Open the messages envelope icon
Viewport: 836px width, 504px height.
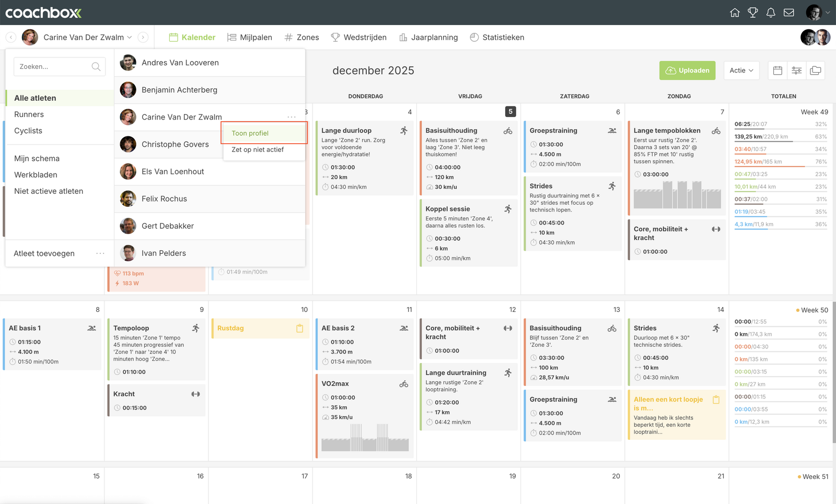(789, 13)
